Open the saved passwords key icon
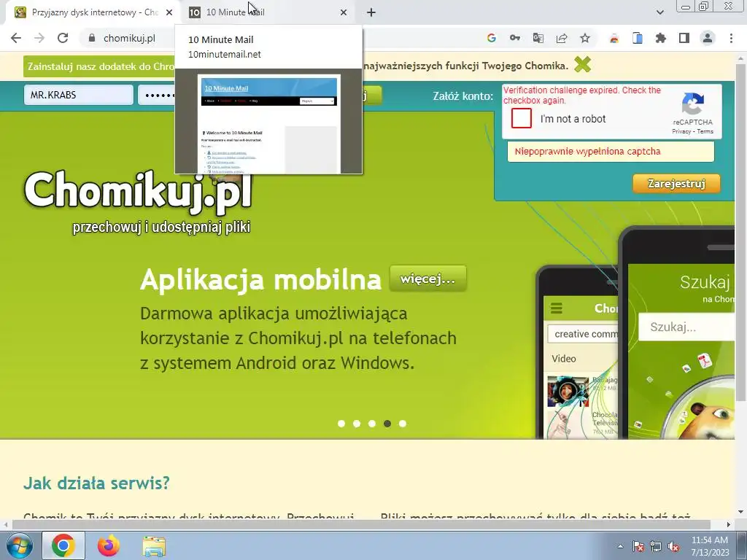747x560 pixels. pyautogui.click(x=515, y=38)
